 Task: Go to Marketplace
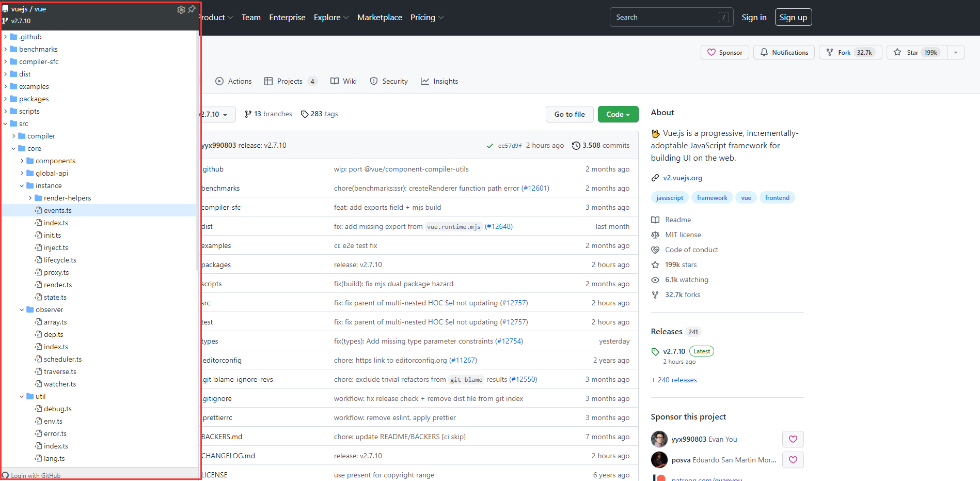(380, 18)
